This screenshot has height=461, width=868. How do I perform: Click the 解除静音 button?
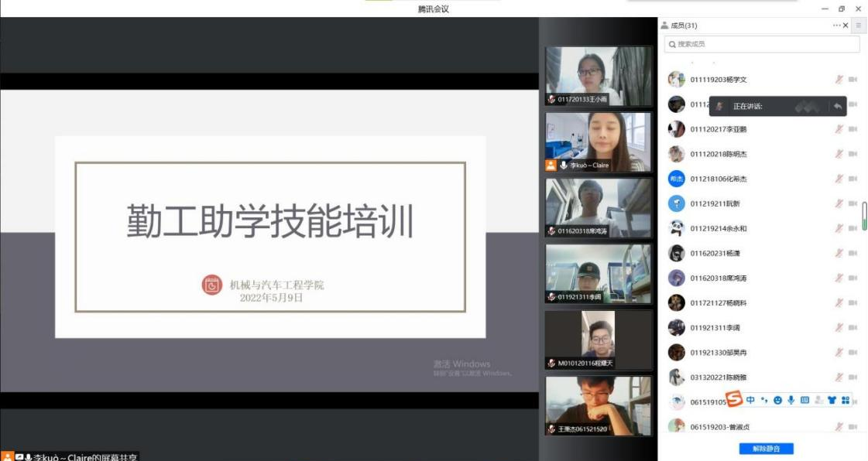point(766,449)
